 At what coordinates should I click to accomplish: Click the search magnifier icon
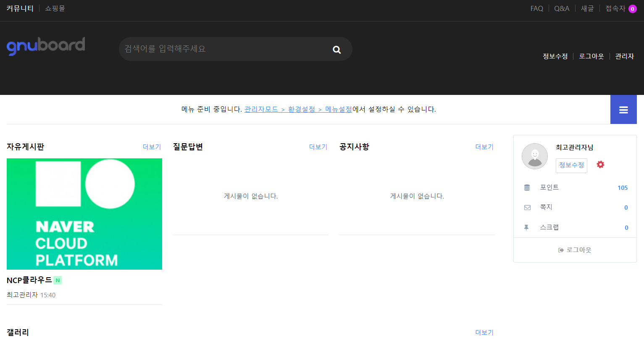(x=336, y=50)
